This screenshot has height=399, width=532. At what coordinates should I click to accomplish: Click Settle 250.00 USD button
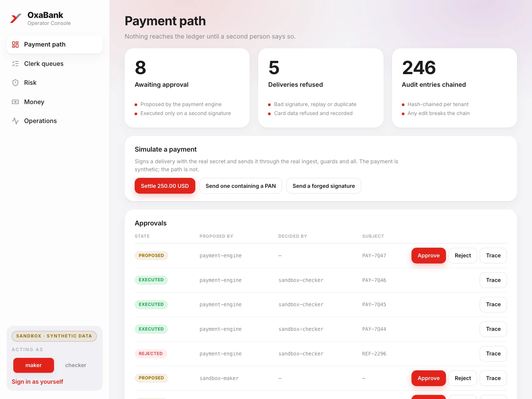click(165, 186)
